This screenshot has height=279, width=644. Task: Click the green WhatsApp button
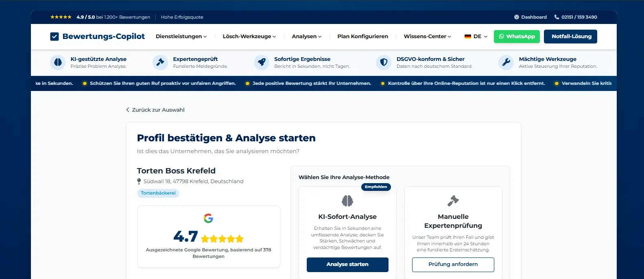click(x=517, y=37)
